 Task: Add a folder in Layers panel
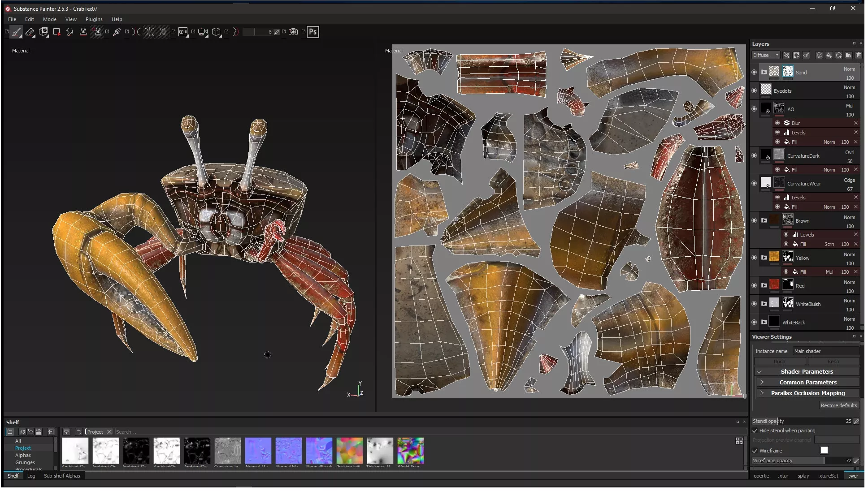[x=849, y=55]
